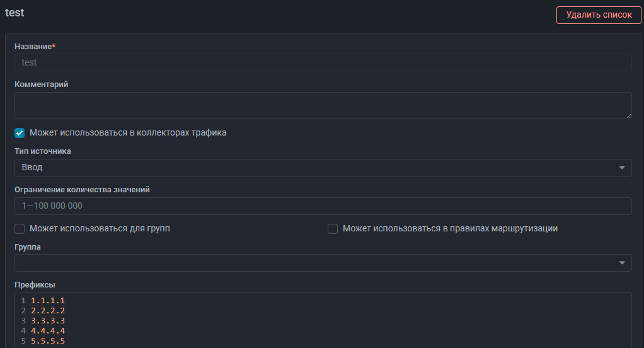Viewport: 644px width, 348px height.
Task: Click prefix line 5.5.5.5
Action: point(48,341)
